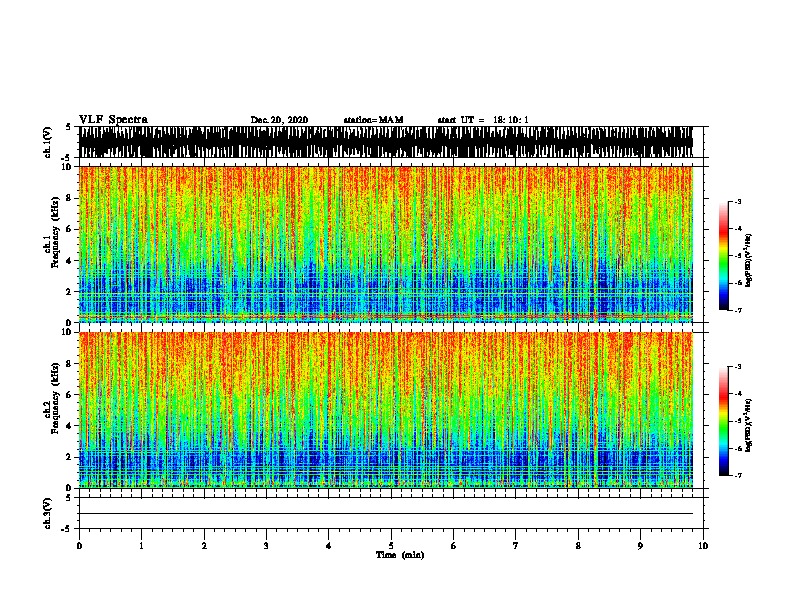Click the ch.1 spectrogram color bar

(724, 256)
